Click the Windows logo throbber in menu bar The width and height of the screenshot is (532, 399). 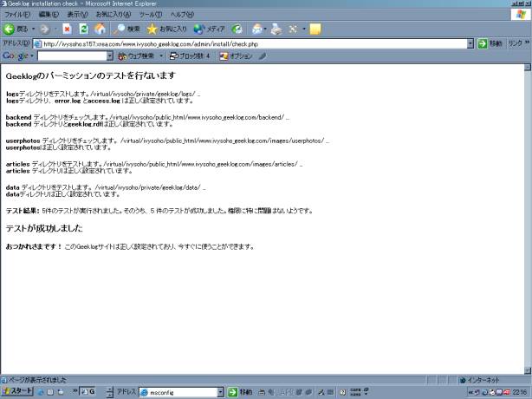521,14
